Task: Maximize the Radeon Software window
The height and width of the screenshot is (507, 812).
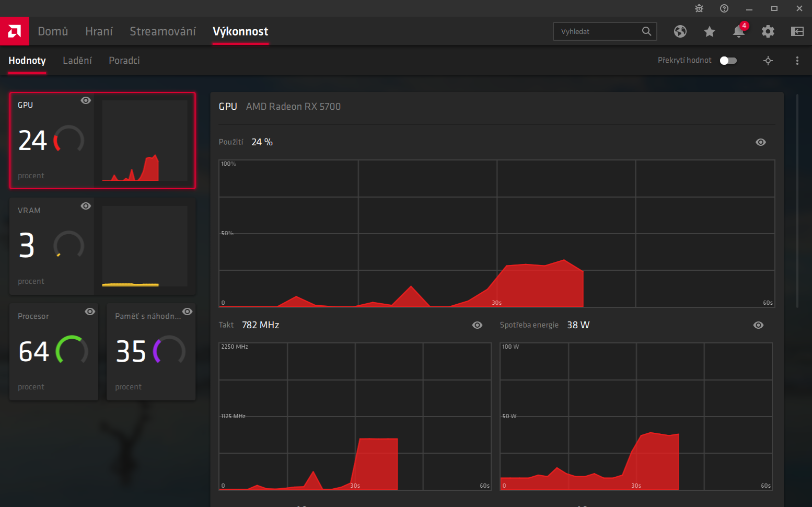Action: coord(774,8)
